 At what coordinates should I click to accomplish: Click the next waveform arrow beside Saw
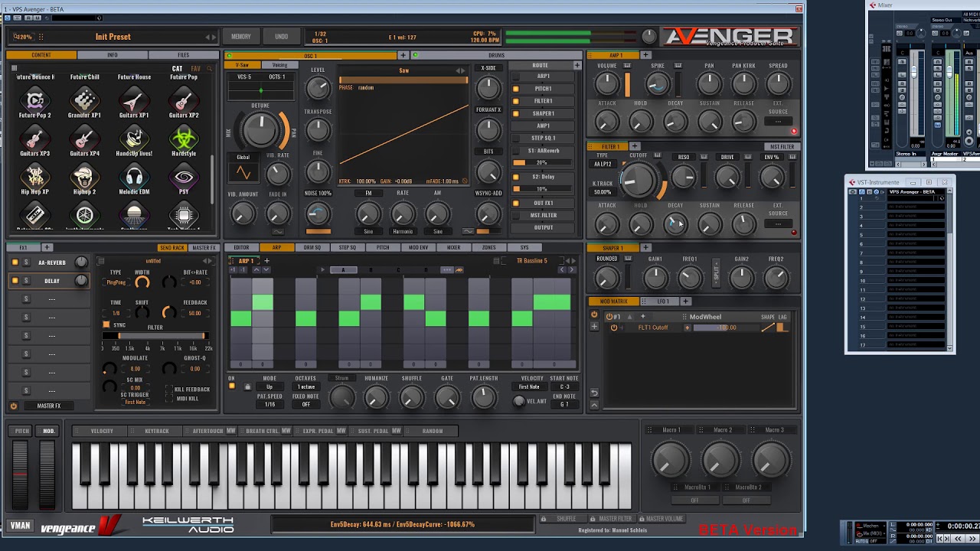(462, 70)
